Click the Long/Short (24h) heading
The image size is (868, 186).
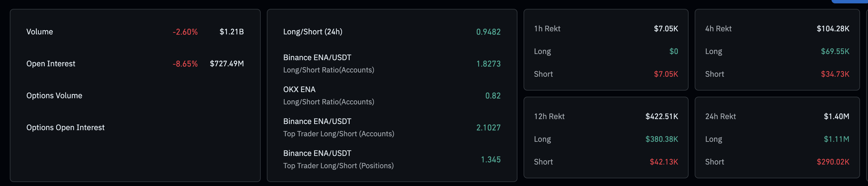312,32
